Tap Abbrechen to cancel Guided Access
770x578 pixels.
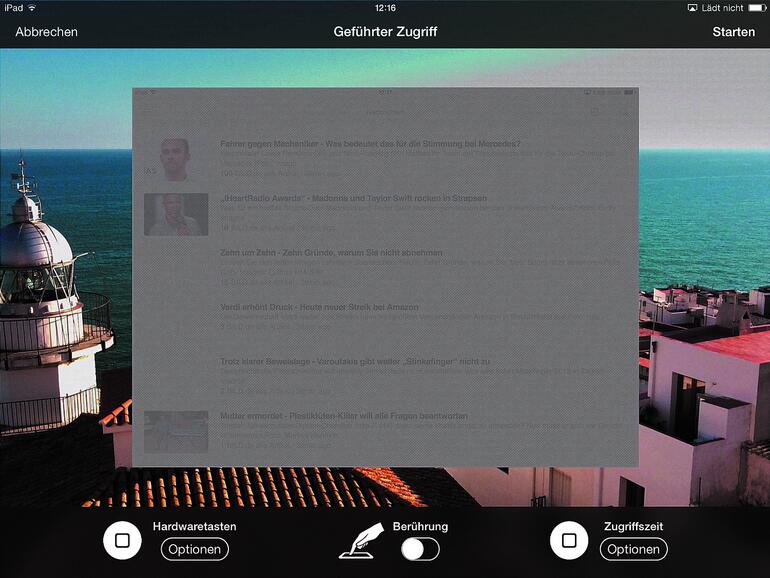tap(47, 32)
